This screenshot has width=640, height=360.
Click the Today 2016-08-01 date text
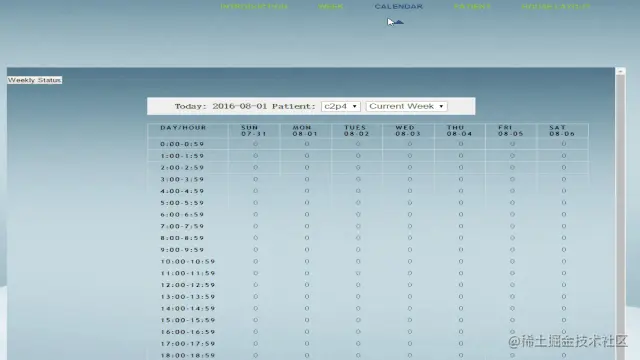coord(220,106)
